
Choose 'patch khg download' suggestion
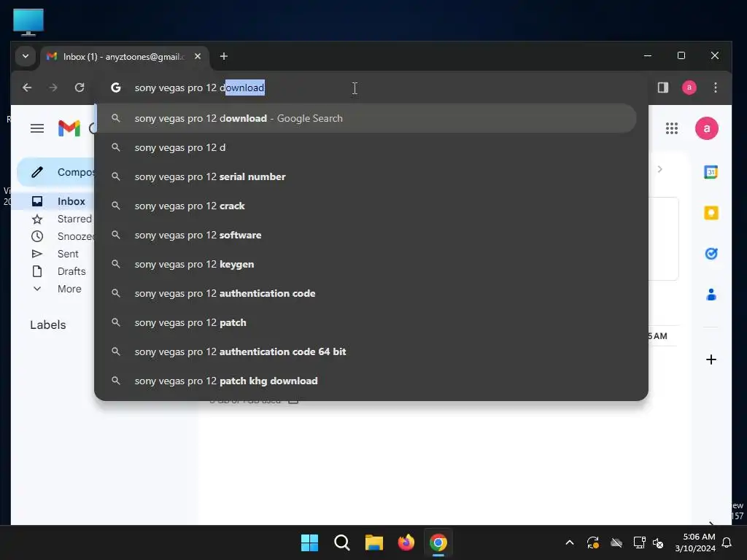366,381
